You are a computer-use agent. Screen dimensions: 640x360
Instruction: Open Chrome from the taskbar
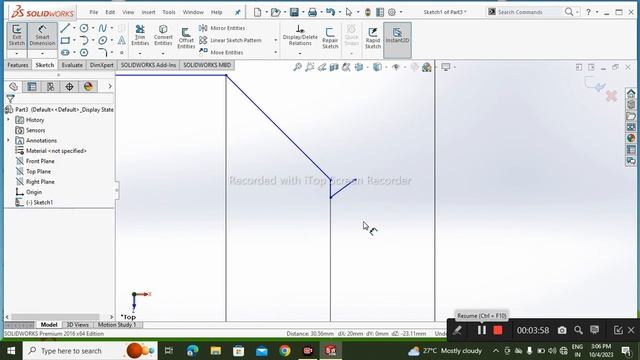(x=285, y=351)
